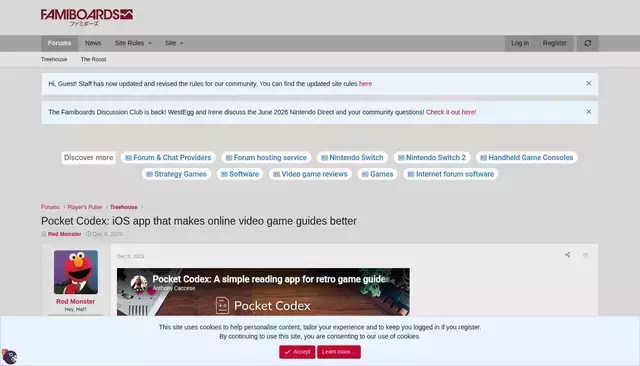
Task: Click the post number link #1
Action: click(x=585, y=255)
